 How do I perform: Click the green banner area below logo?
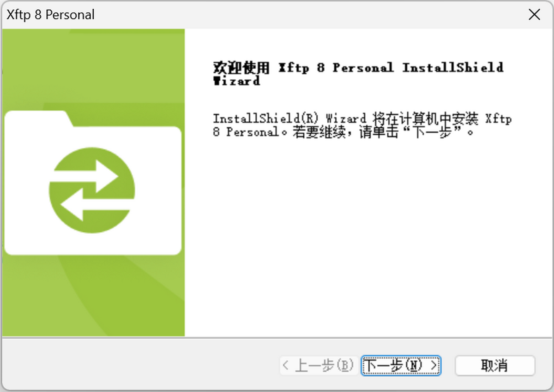tap(92, 295)
